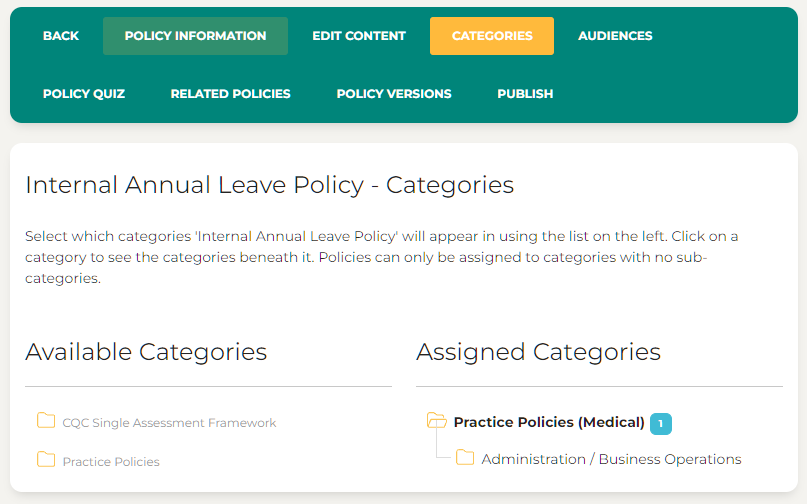Select the Categories tab
Image resolution: width=807 pixels, height=504 pixels.
click(492, 36)
